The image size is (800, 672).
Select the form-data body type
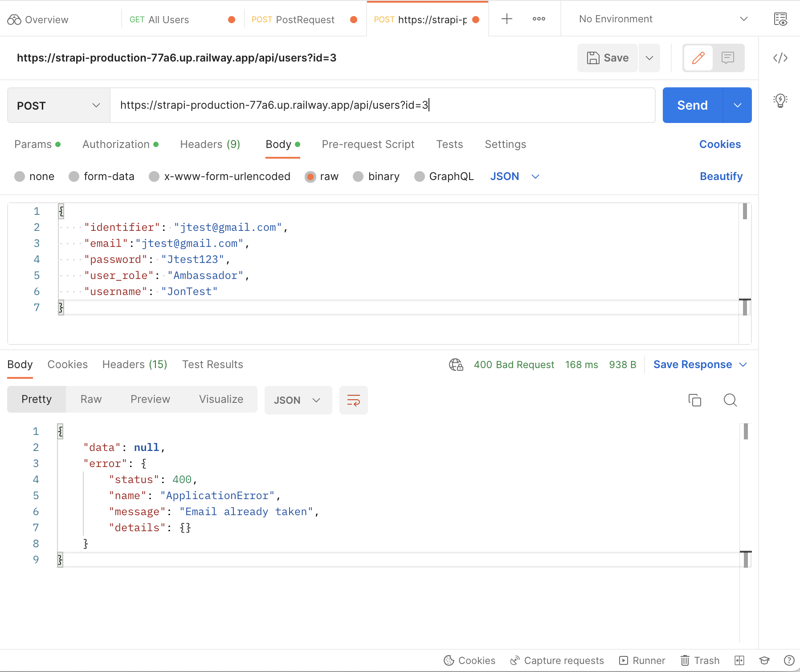(x=74, y=176)
